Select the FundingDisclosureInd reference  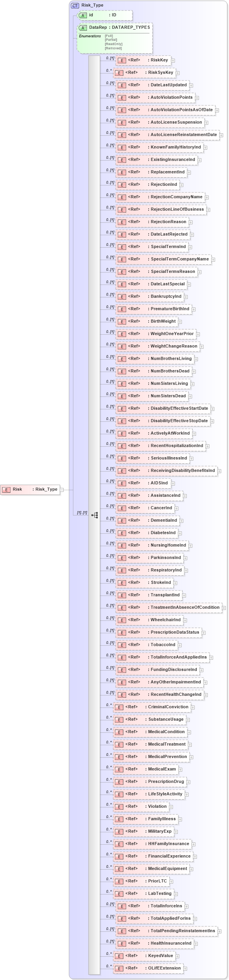click(x=157, y=670)
